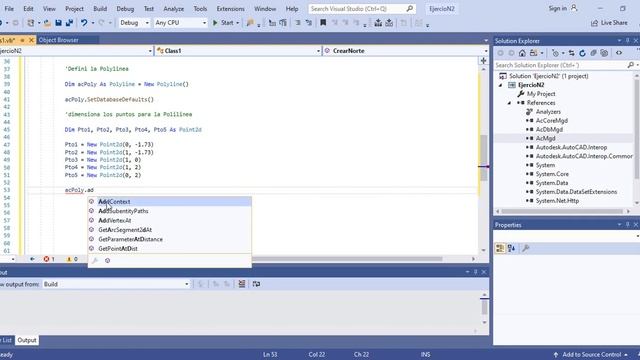The height and width of the screenshot is (360, 640).
Task: Select GetPointAtDist suggestion
Action: [x=169, y=249]
